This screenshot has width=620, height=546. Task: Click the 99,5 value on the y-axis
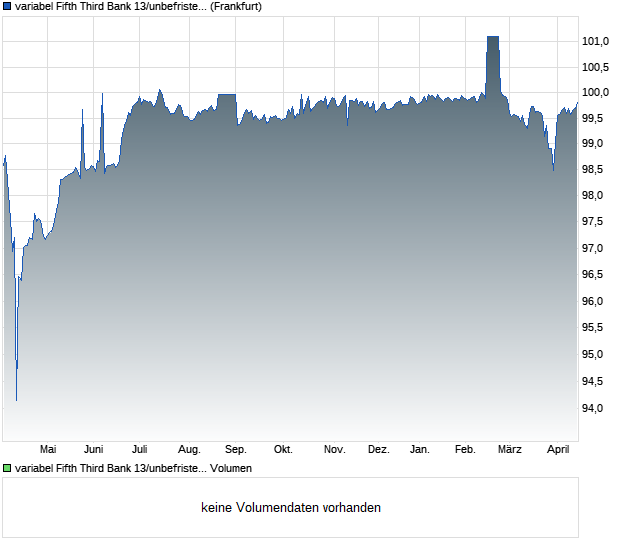coord(592,118)
